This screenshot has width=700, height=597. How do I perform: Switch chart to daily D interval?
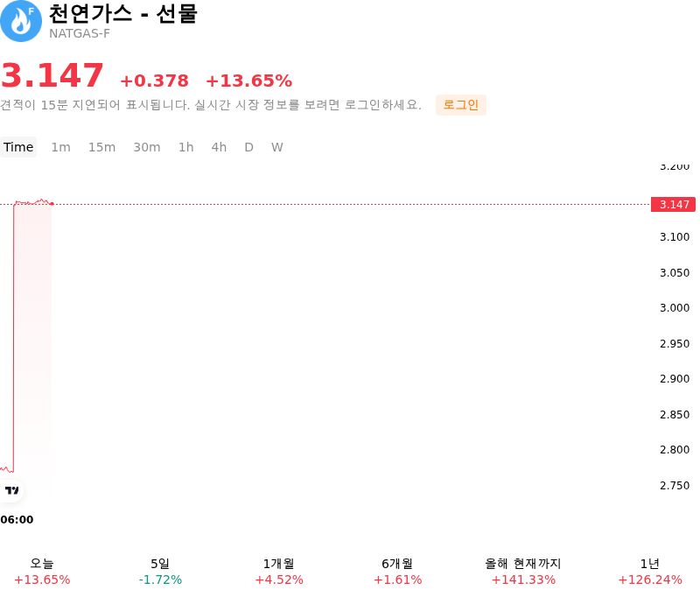pyautogui.click(x=249, y=147)
